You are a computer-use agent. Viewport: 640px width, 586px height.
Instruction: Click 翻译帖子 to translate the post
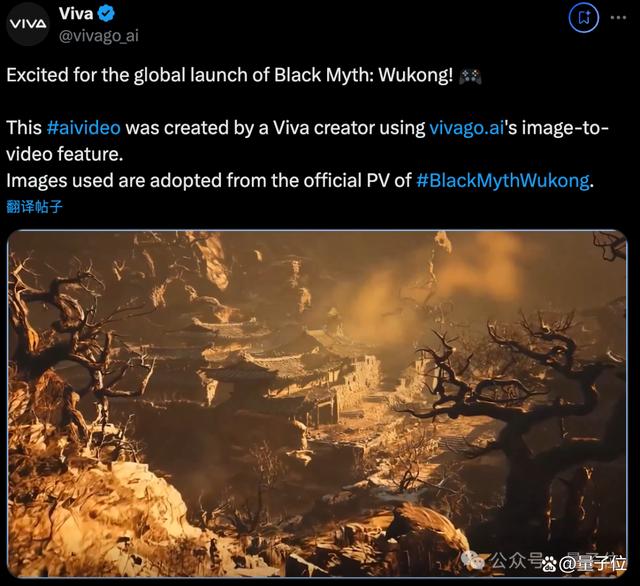[34, 206]
